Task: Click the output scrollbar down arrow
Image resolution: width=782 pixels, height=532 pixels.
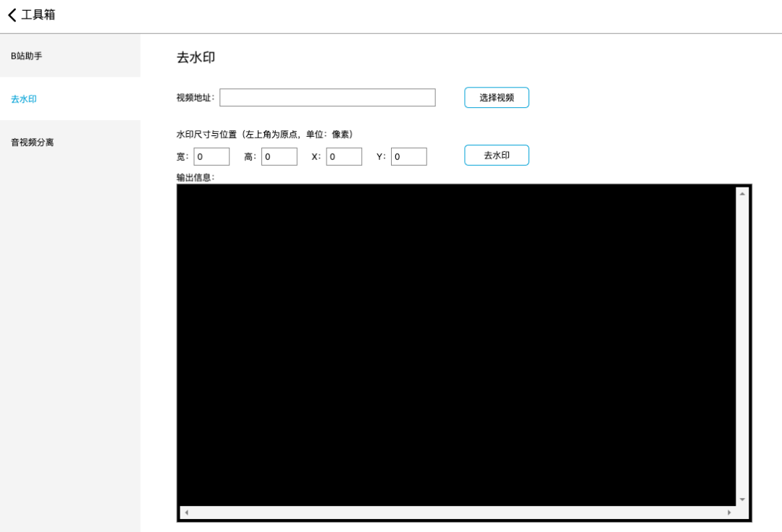Action: coord(742,499)
